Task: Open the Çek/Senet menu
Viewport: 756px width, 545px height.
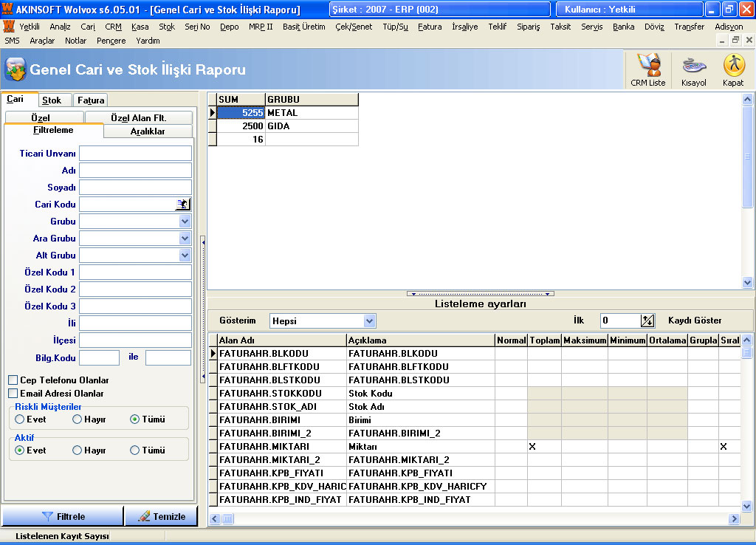Action: click(x=354, y=27)
